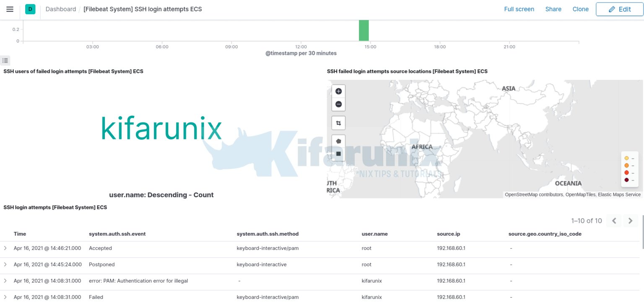Screen dimensions: 644x304
Task: Select the rectangle draw tool on the map
Action: pyautogui.click(x=338, y=154)
